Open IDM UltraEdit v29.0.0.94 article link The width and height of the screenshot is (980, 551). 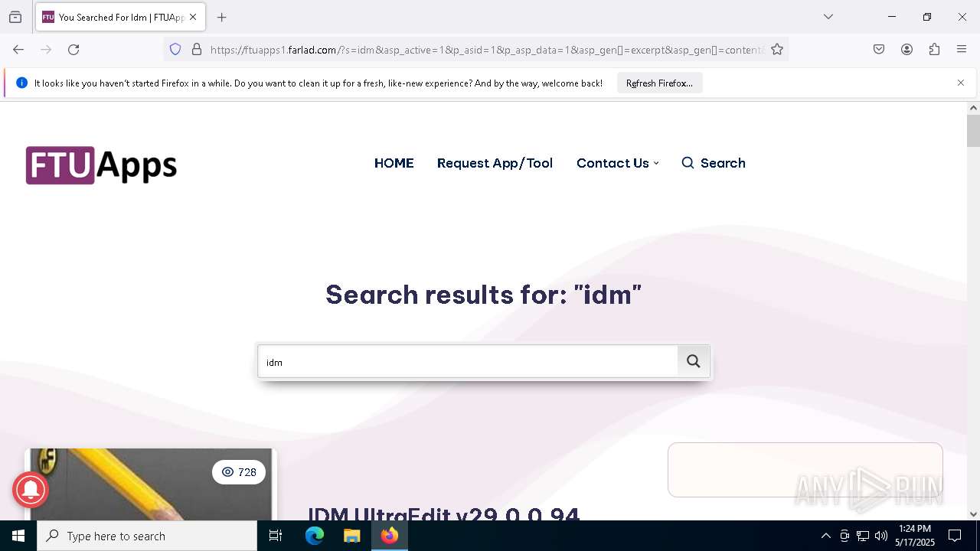444,514
